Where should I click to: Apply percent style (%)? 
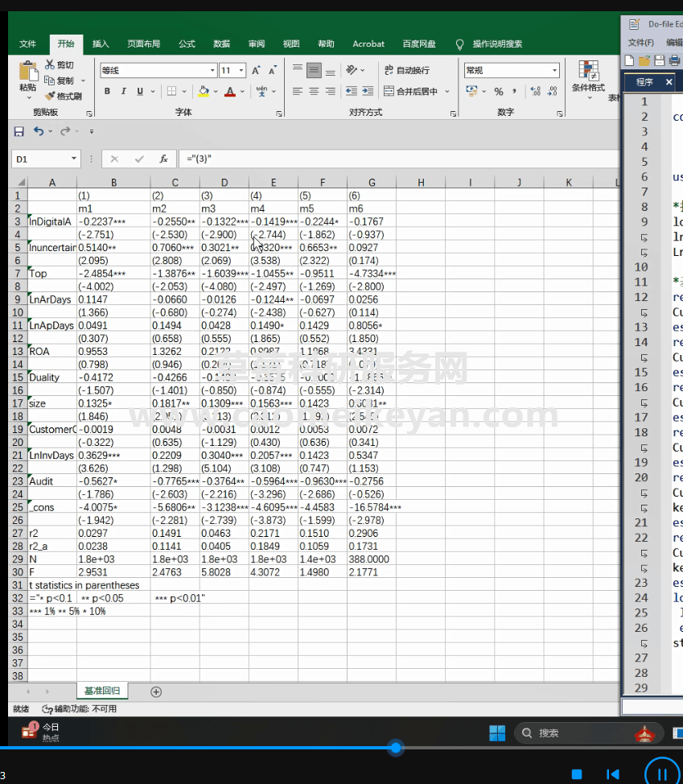pos(499,92)
